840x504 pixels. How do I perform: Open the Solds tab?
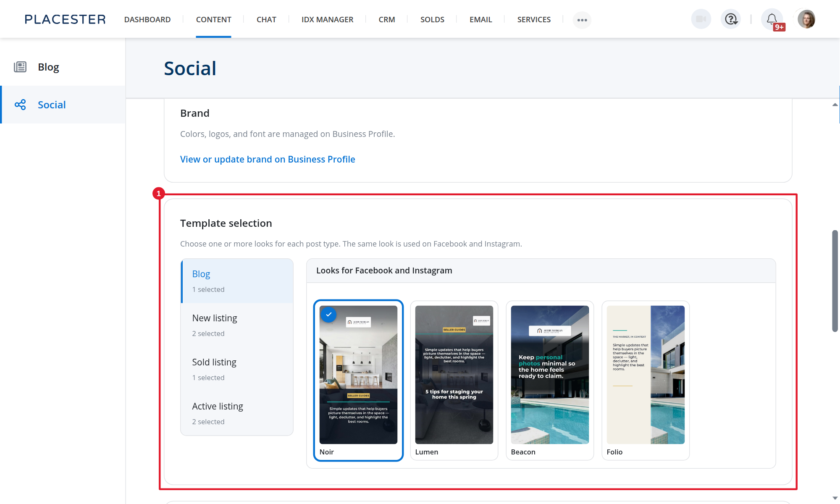[x=432, y=19]
